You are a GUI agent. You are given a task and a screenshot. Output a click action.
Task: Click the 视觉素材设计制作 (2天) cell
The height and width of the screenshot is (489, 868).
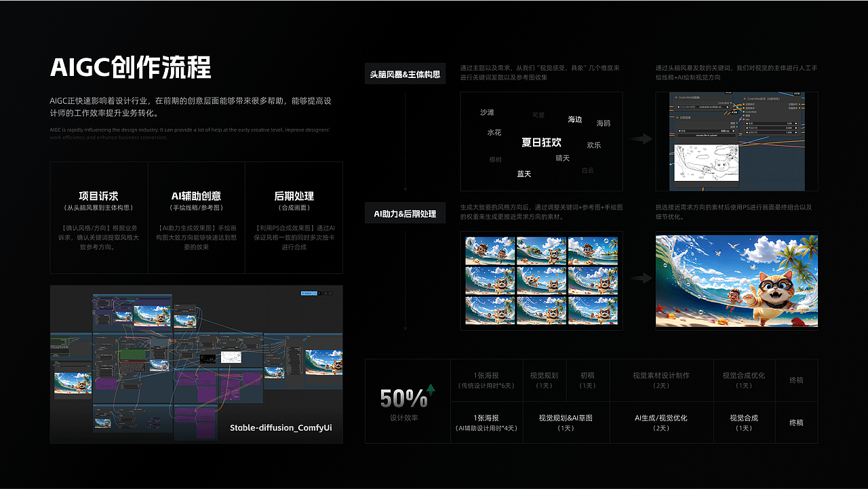pos(661,380)
